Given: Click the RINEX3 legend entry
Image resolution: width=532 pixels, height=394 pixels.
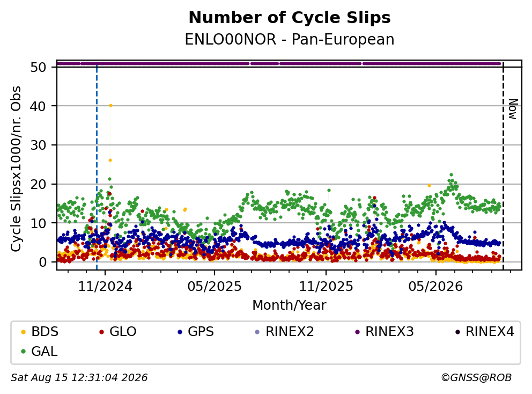Looking at the screenshot, I should (x=384, y=332).
